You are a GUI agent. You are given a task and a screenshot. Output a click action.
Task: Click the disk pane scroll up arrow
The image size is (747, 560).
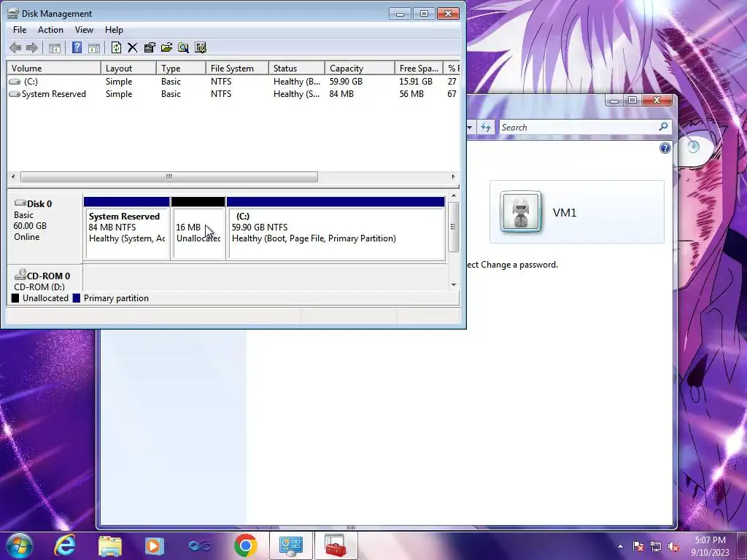click(x=454, y=195)
